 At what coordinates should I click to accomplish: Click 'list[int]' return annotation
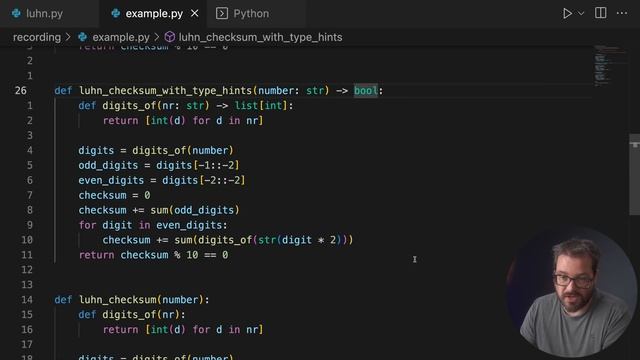pyautogui.click(x=261, y=106)
